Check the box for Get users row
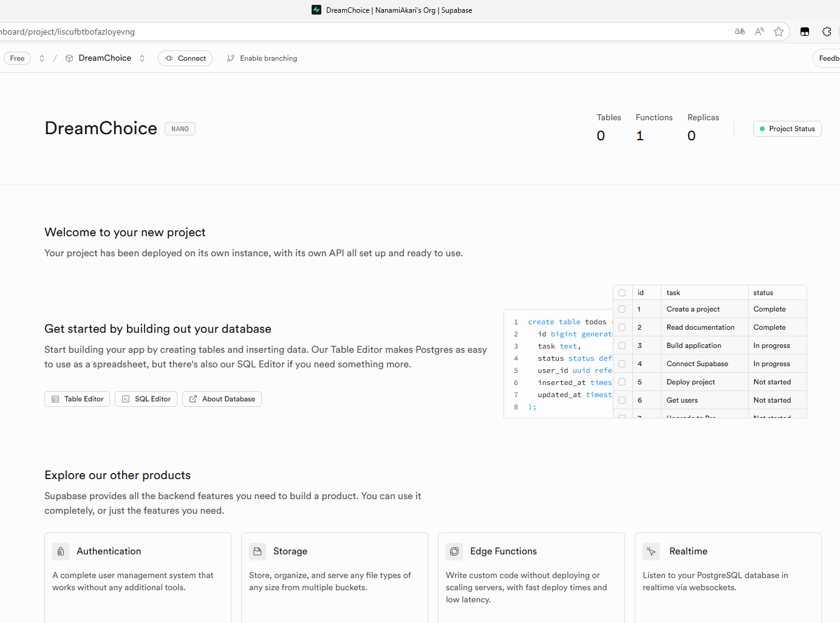The width and height of the screenshot is (840, 623). pos(622,400)
